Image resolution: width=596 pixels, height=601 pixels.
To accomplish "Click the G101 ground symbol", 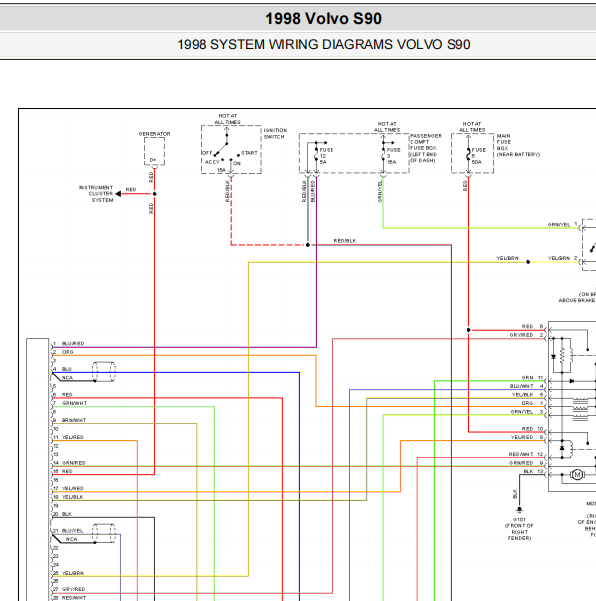I will tap(519, 510).
